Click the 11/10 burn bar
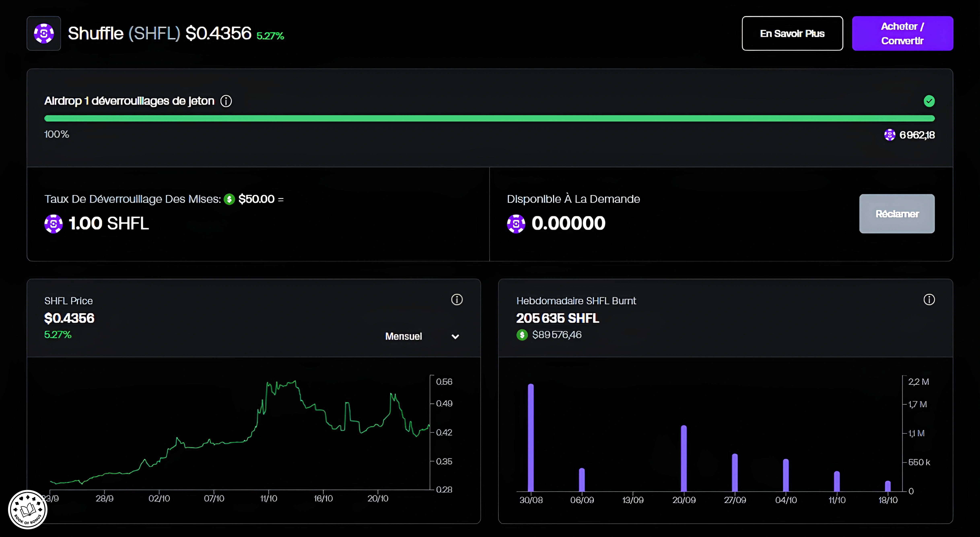Viewport: 980px width, 537px height. [837, 481]
